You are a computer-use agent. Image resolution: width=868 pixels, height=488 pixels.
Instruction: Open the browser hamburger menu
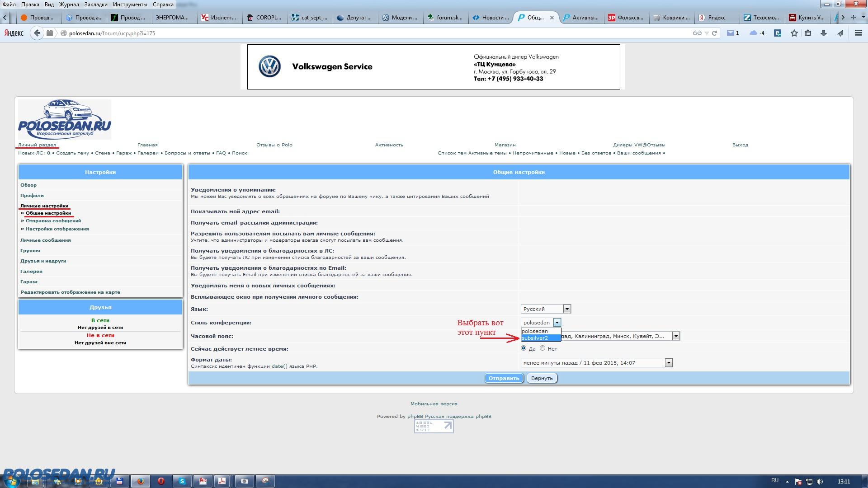click(858, 33)
